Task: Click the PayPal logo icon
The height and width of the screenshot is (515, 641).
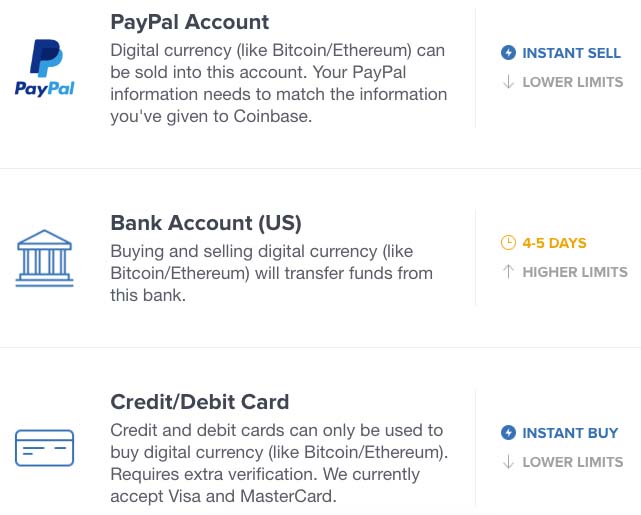Action: pos(45,68)
